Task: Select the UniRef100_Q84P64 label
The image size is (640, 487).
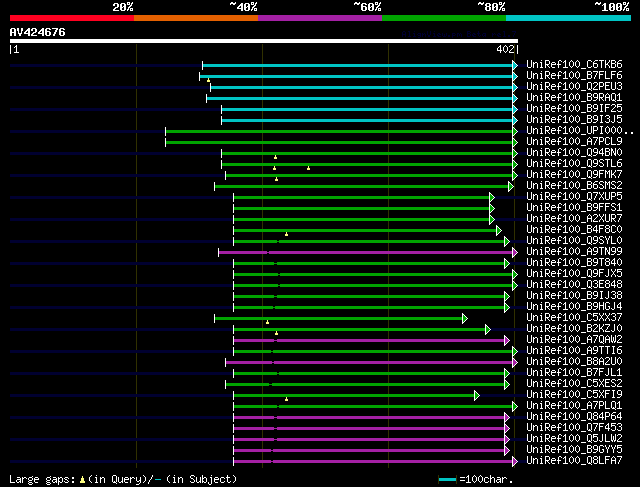Action: click(x=574, y=417)
